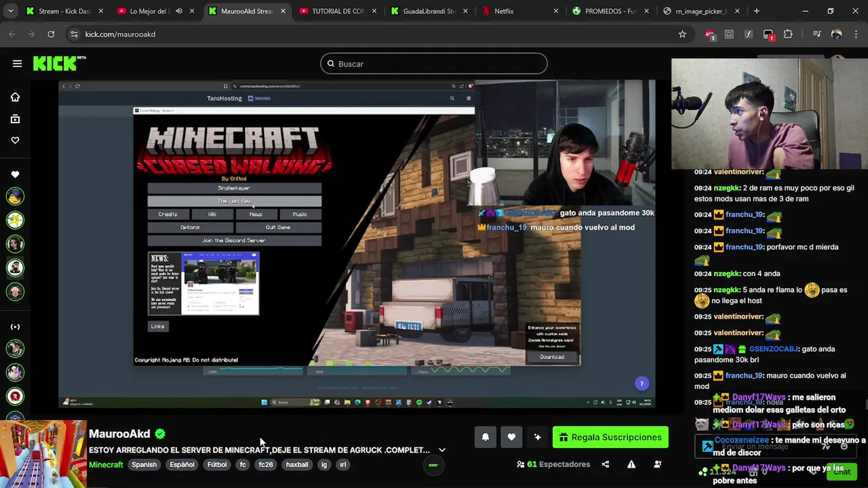
Task: Select the fc tag
Action: pos(243,465)
